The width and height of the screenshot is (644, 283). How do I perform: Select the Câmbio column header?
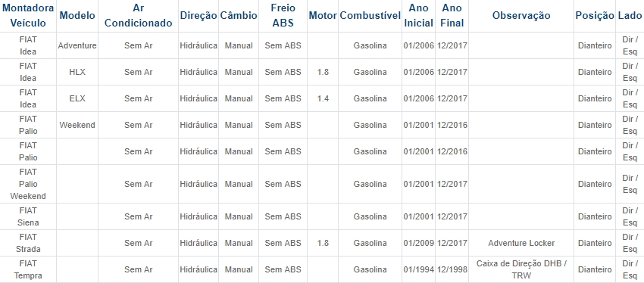click(239, 16)
